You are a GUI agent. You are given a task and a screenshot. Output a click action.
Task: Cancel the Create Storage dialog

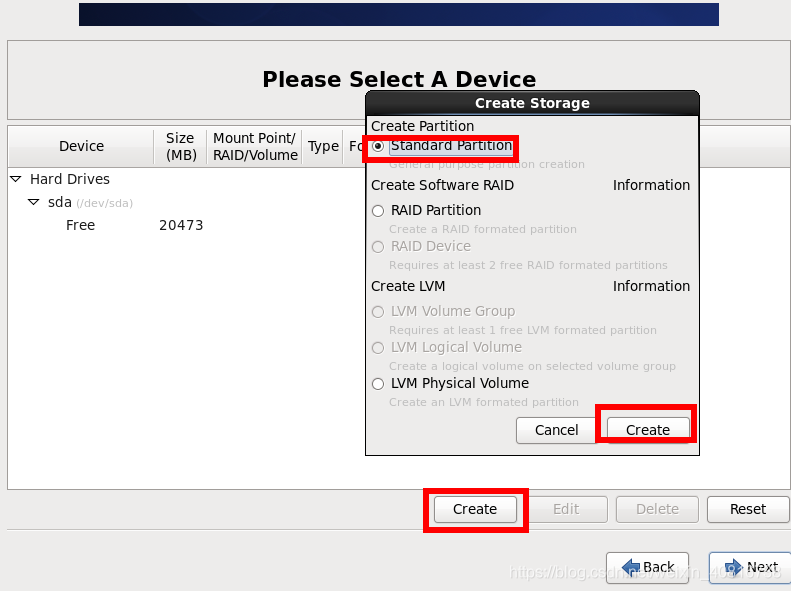click(556, 430)
